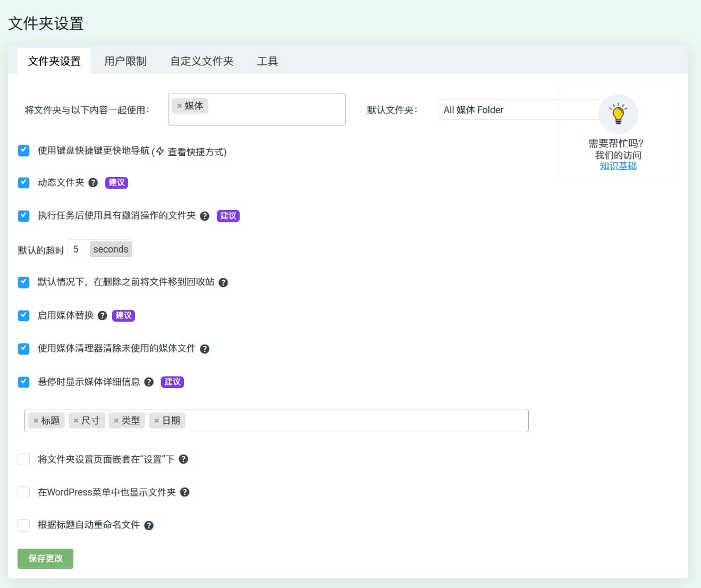The height and width of the screenshot is (588, 701).
Task: Click help icon next to 悬停时显示媒体详细信息
Action: (149, 382)
